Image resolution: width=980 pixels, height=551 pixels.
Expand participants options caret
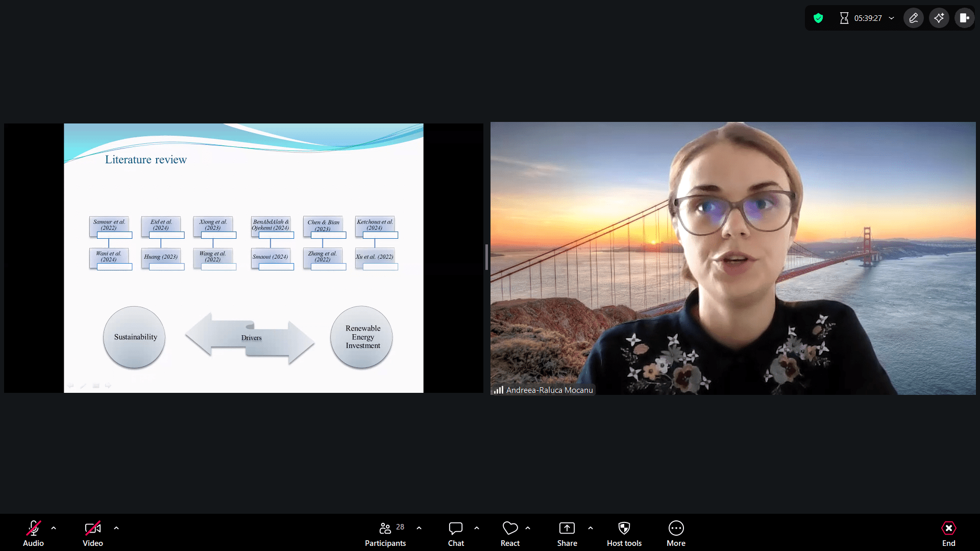(x=419, y=528)
